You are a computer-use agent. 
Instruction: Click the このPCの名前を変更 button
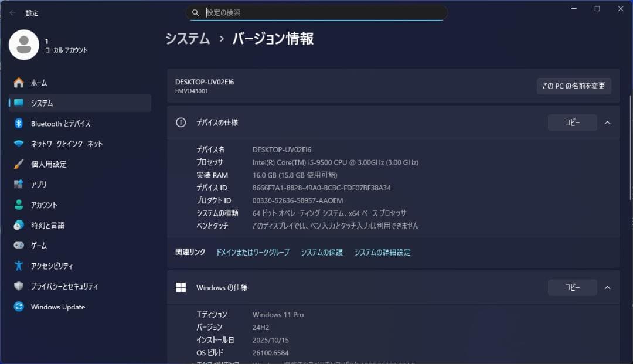574,85
